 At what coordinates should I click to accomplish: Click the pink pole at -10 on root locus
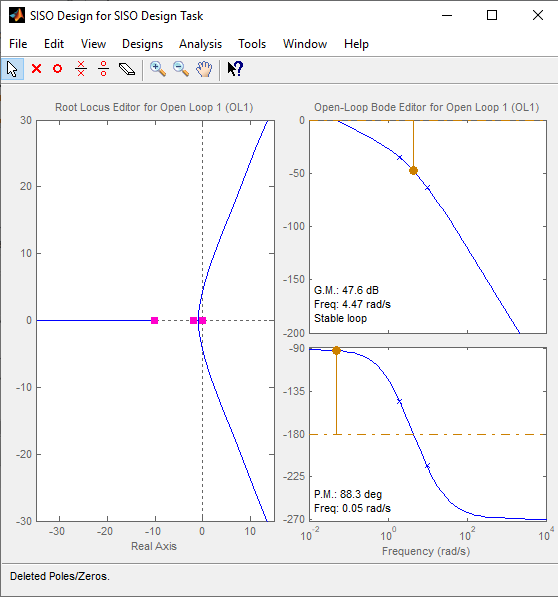tap(155, 321)
